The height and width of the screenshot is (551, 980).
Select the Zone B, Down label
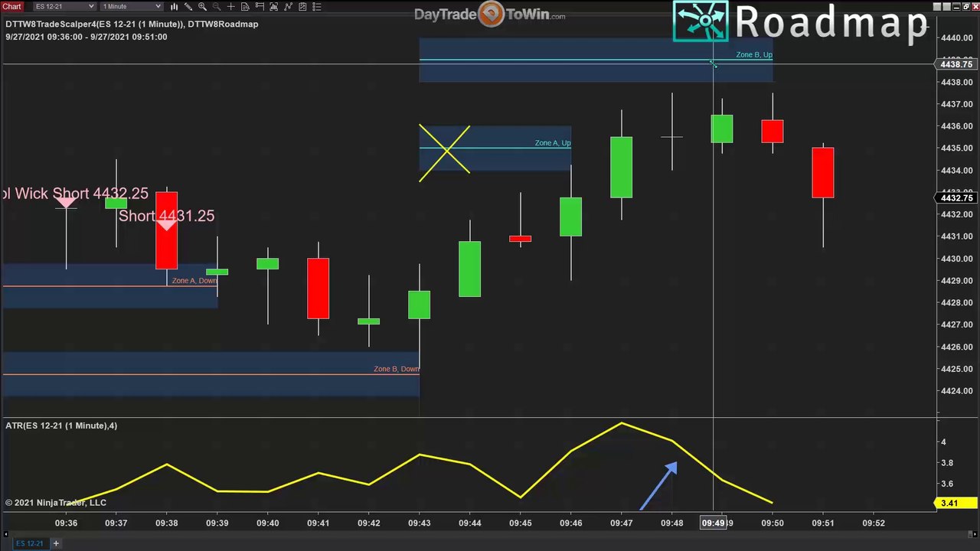click(397, 369)
